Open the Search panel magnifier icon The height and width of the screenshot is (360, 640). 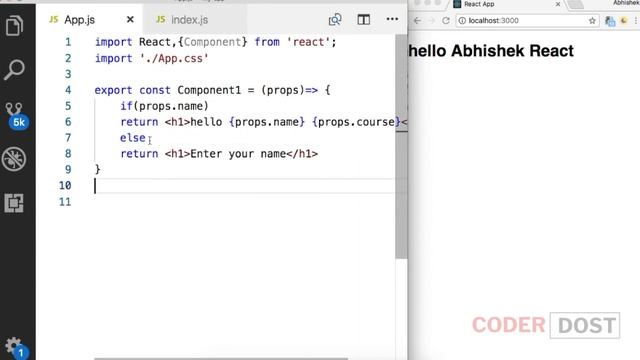(14, 70)
